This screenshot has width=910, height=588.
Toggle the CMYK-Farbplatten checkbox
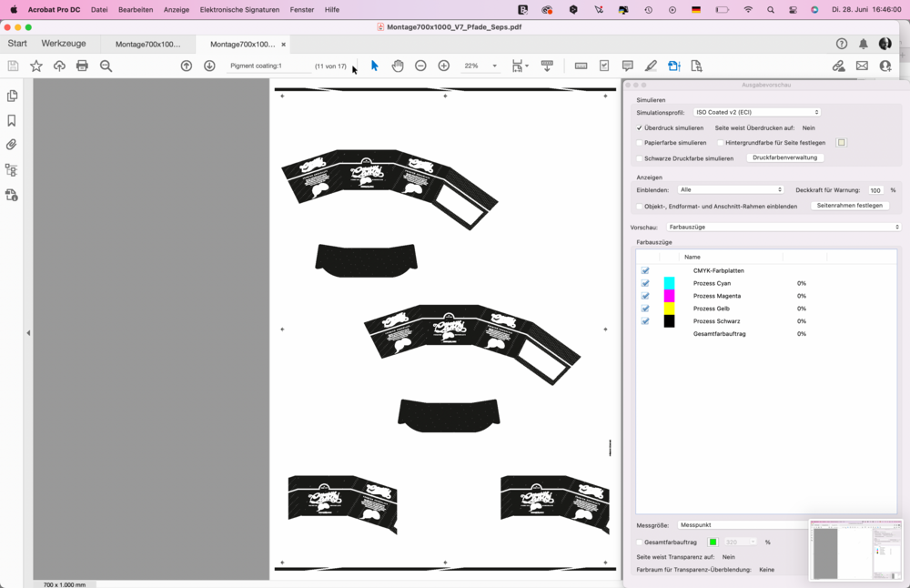pos(645,270)
